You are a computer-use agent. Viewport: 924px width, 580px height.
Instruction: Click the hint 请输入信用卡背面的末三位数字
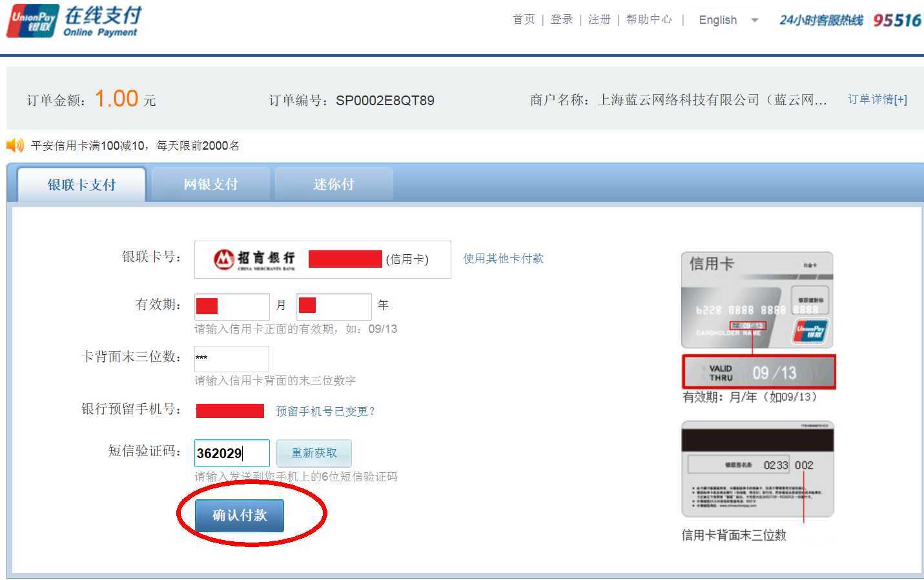(275, 381)
